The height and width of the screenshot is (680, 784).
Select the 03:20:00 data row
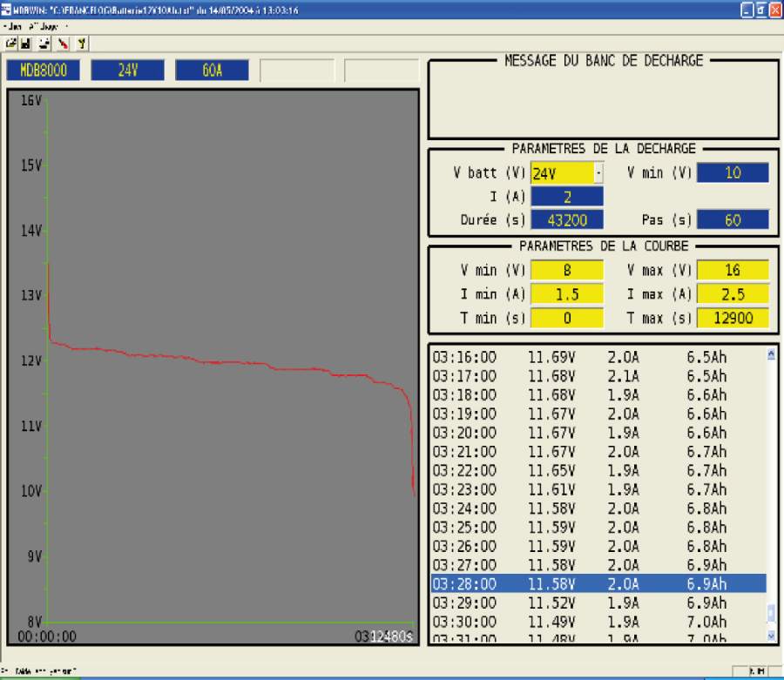tap(598, 433)
